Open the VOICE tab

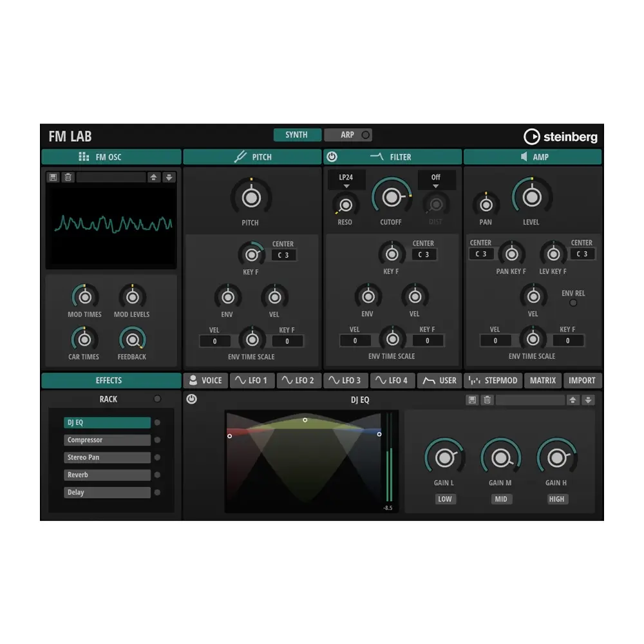(205, 381)
